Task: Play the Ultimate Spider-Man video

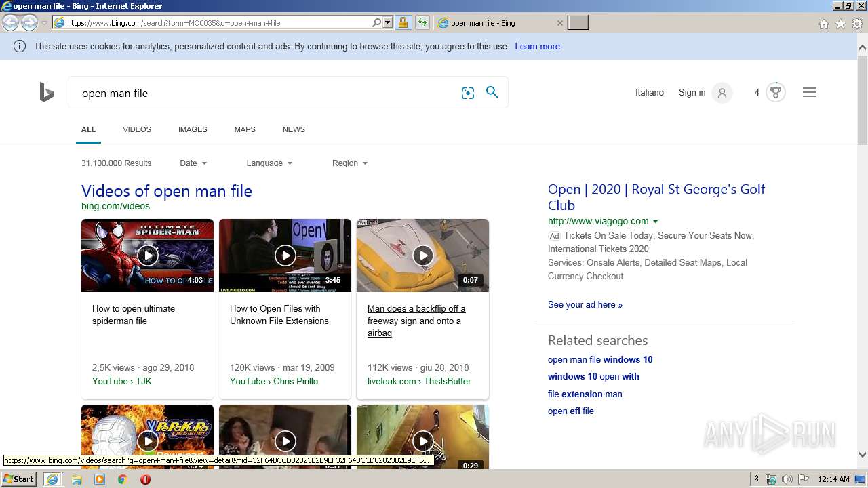Action: pyautogui.click(x=147, y=256)
